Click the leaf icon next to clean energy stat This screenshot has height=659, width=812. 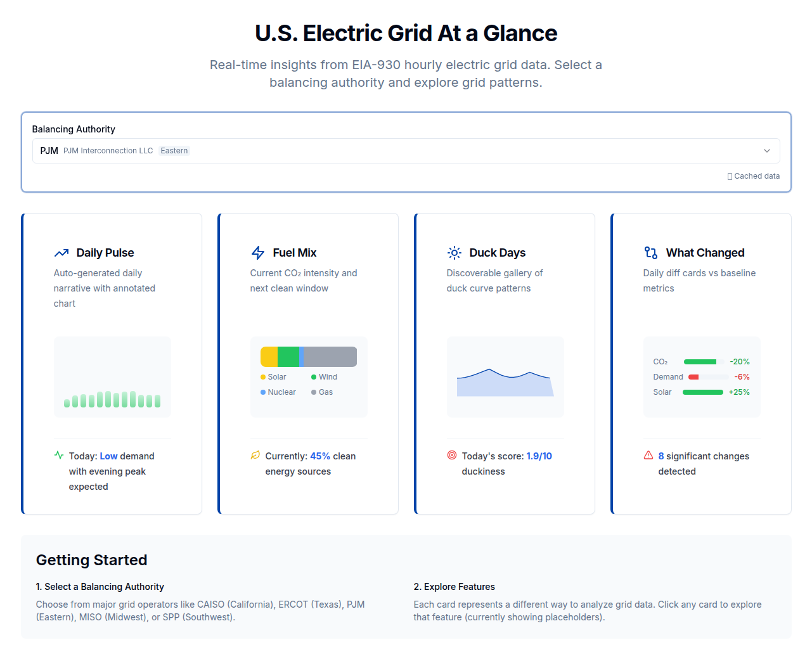tap(255, 455)
